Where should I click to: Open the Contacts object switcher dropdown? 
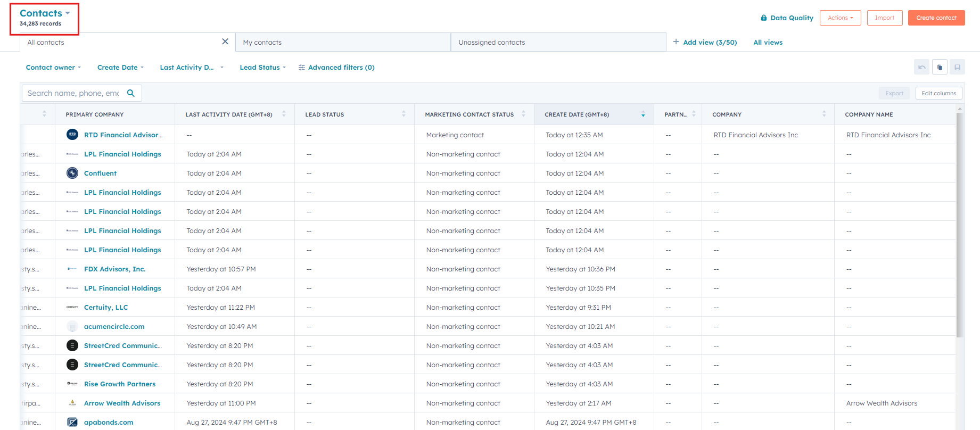[x=45, y=13]
